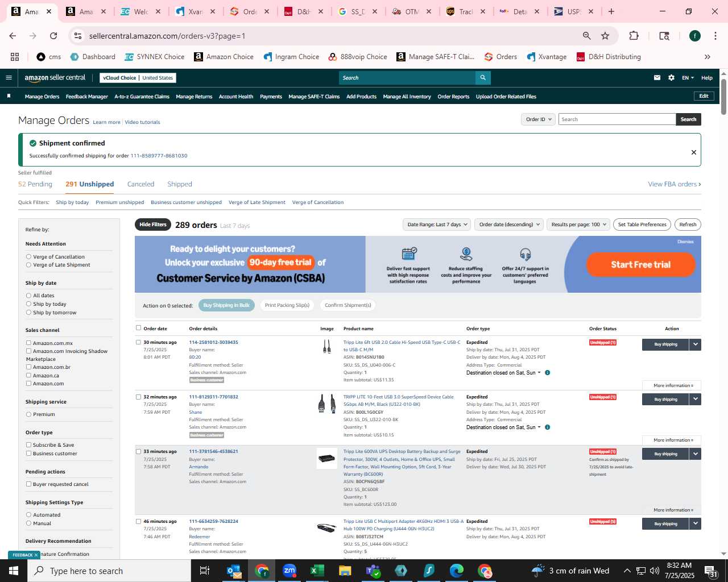Image resolution: width=728 pixels, height=582 pixels.
Task: Click the magnifier search button in header
Action: 483,78
